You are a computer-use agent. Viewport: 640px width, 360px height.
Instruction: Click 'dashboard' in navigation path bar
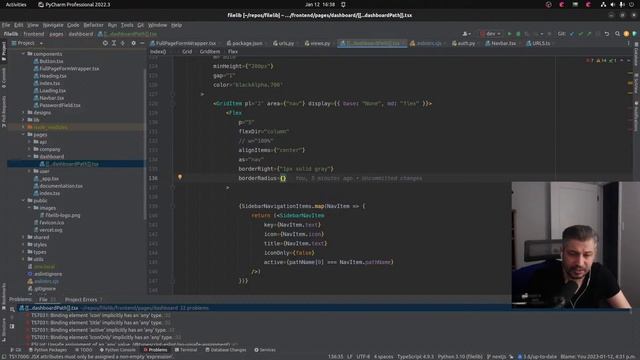tap(80, 34)
